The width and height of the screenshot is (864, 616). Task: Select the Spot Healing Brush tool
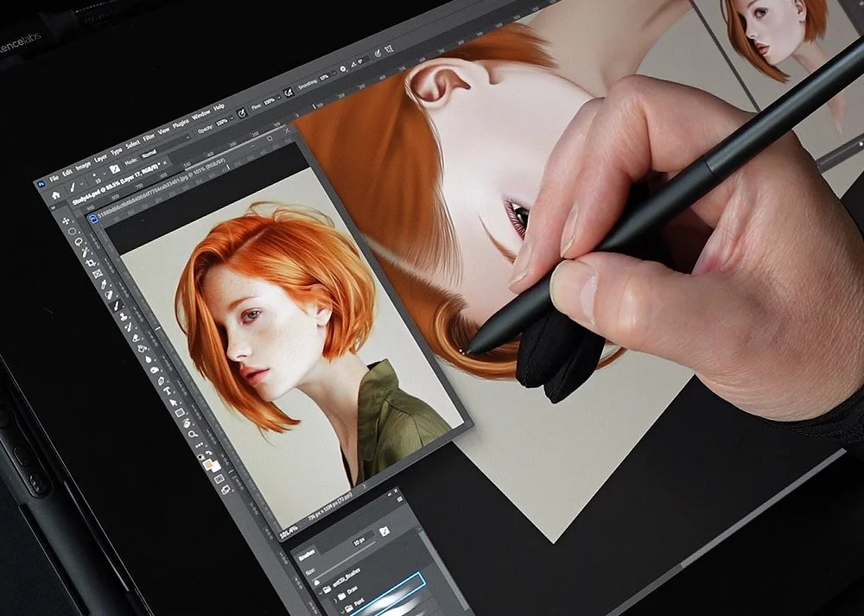(x=109, y=295)
